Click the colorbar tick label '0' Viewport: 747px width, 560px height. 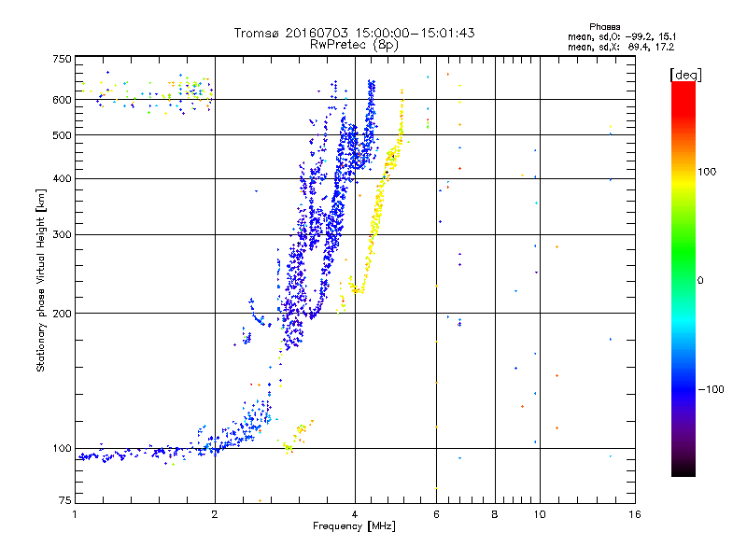click(x=700, y=281)
